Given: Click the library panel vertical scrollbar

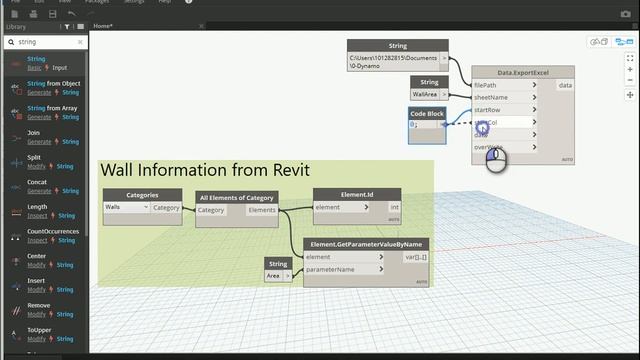Looking at the screenshot, I should point(86,143).
